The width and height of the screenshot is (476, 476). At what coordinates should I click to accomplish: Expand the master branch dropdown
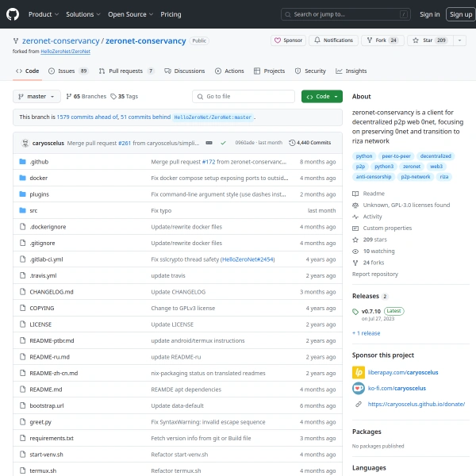pyautogui.click(x=36, y=97)
